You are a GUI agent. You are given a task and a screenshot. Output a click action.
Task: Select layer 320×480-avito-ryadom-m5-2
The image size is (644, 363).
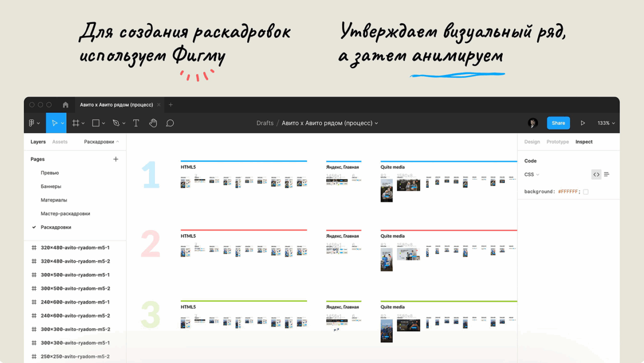75,261
